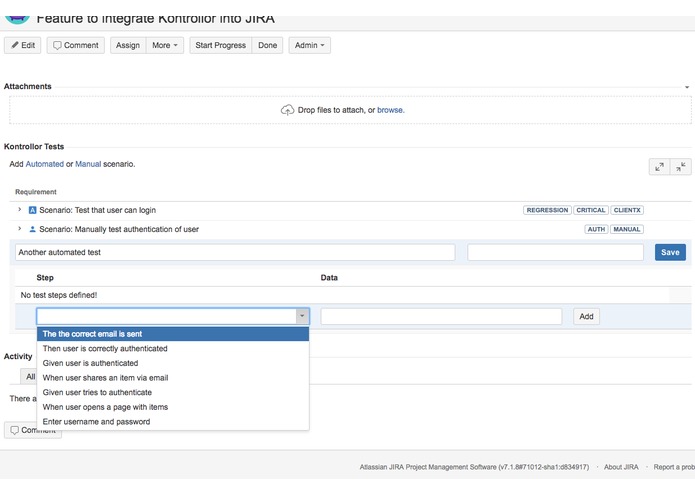Click 'Scenario: Test that user can login' text

(98, 210)
